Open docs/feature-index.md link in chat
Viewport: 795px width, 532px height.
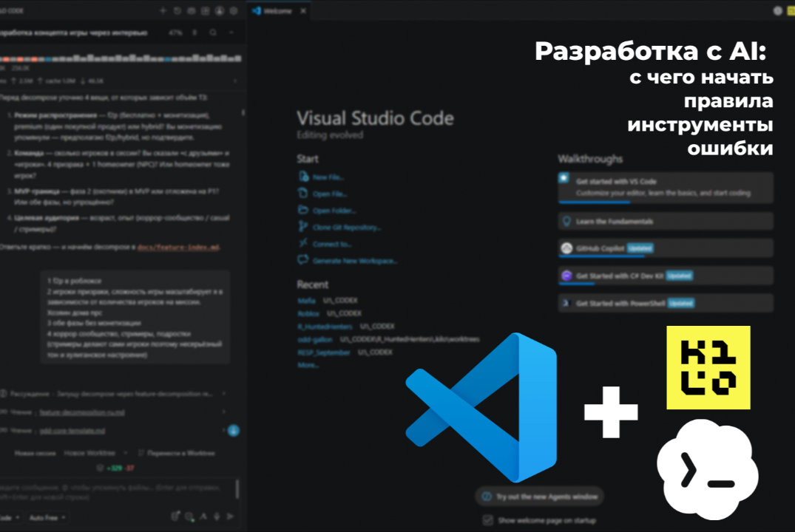pyautogui.click(x=178, y=248)
